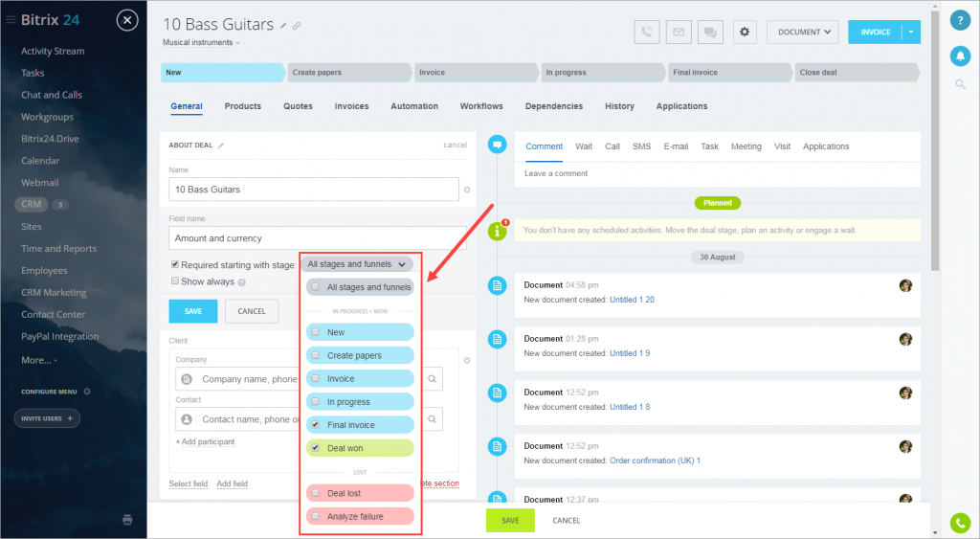This screenshot has height=539, width=980.
Task: Click the phone call icon in header
Action: click(x=647, y=32)
